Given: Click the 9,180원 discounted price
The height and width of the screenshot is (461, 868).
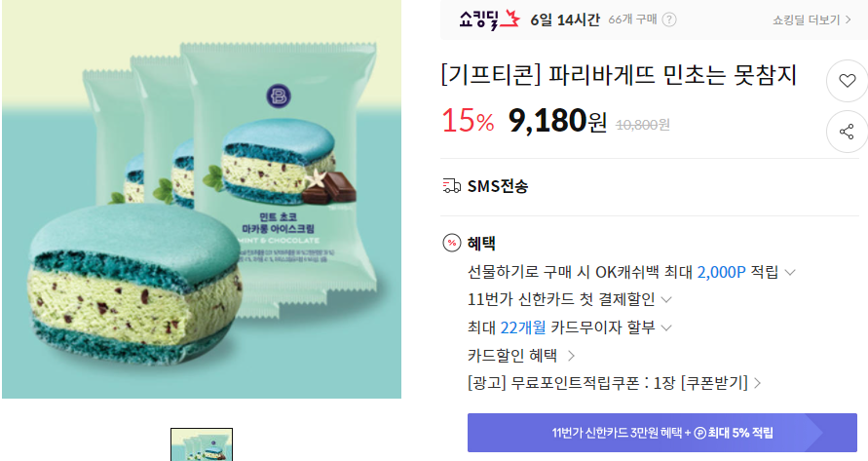Looking at the screenshot, I should pyautogui.click(x=557, y=120).
